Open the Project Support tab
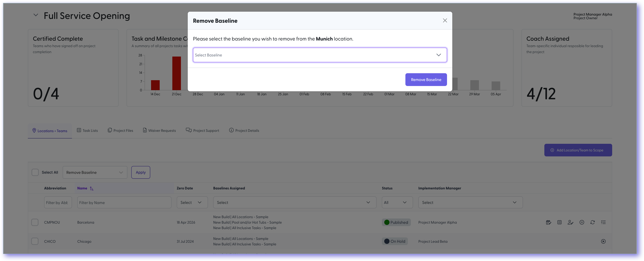Image resolution: width=644 pixels, height=261 pixels. coord(202,130)
